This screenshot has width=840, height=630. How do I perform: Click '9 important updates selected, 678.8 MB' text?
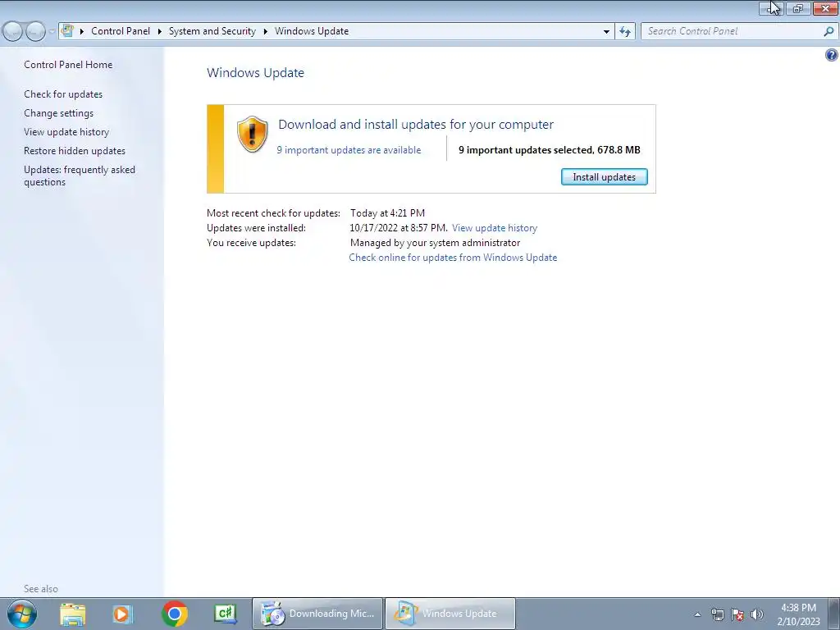point(549,150)
